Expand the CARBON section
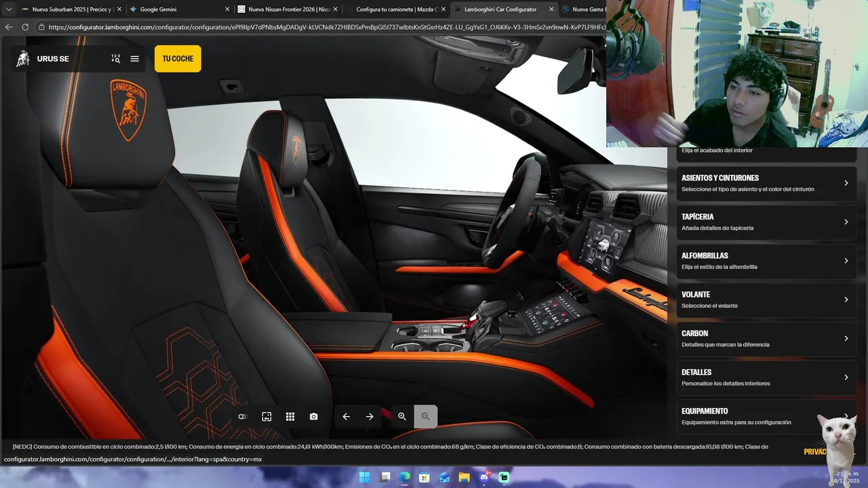868x488 pixels. 766,338
